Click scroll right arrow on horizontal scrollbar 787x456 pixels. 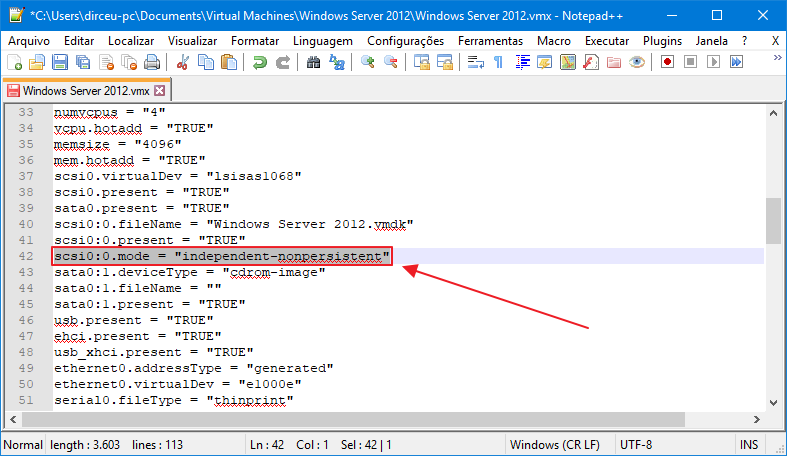pyautogui.click(x=756, y=419)
